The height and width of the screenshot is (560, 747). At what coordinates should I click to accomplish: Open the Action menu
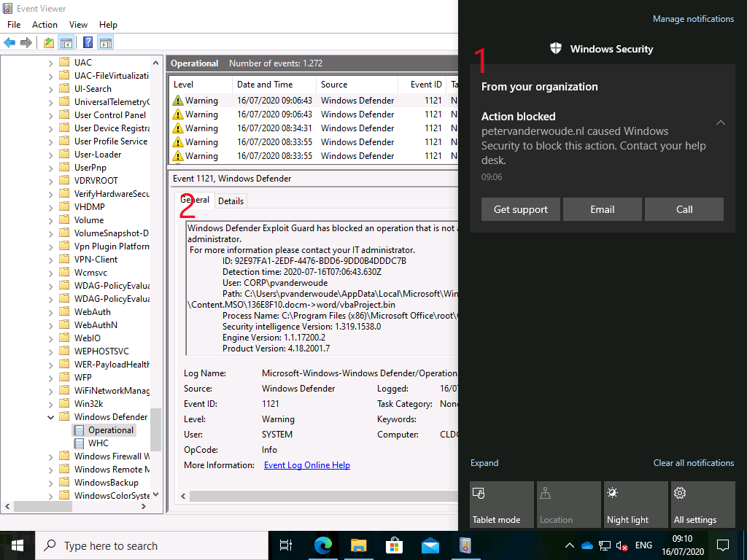44,24
